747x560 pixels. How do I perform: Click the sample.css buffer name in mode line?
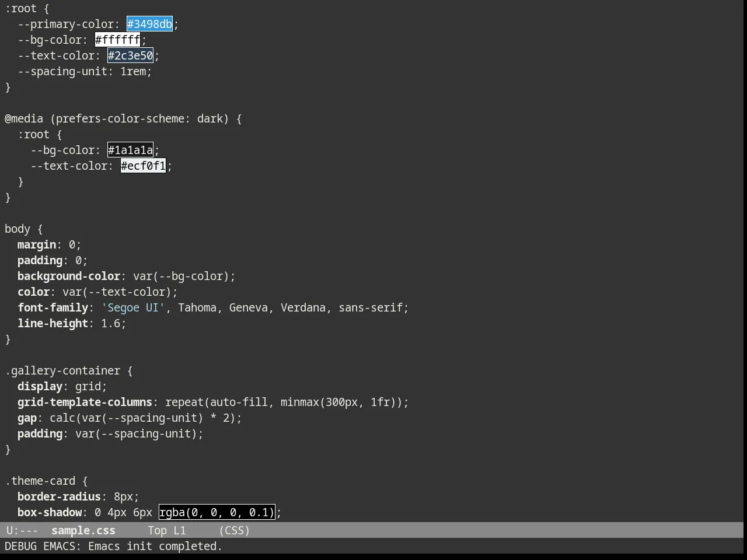coord(83,530)
